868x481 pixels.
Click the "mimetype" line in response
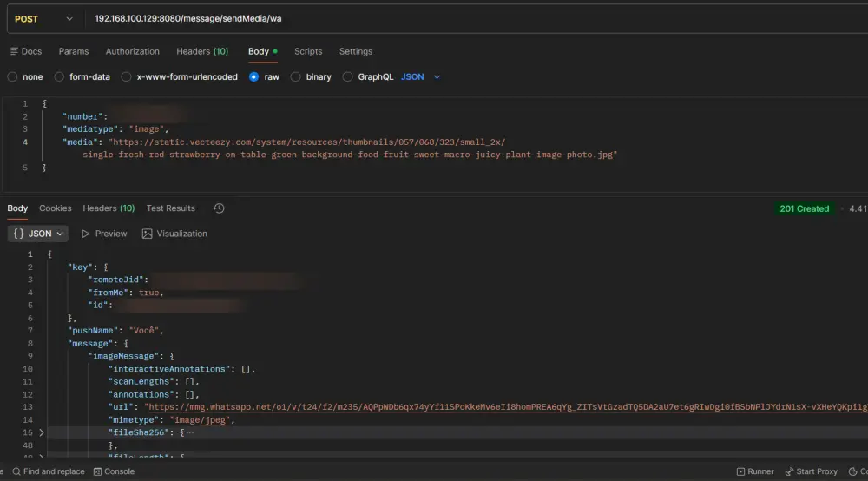tap(172, 419)
